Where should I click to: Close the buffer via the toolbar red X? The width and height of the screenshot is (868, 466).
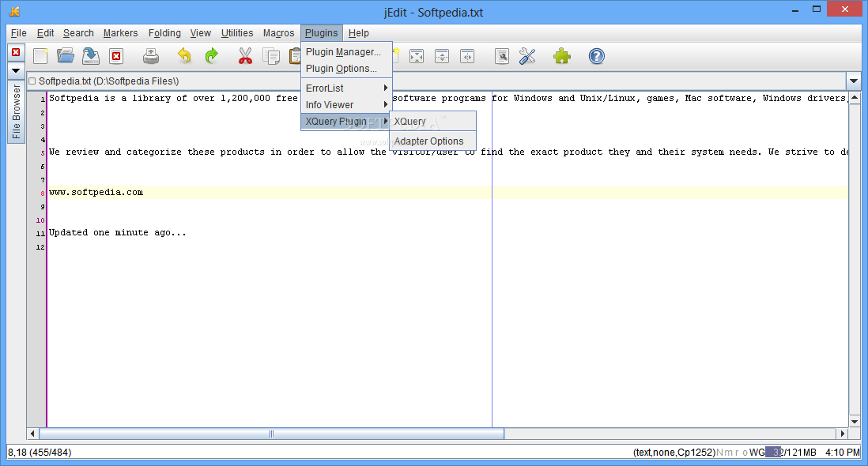116,56
